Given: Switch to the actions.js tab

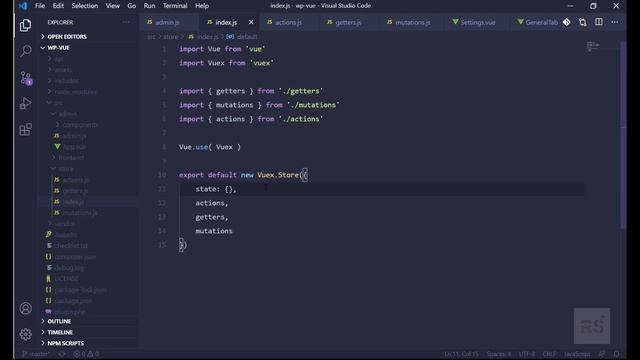Looking at the screenshot, I should pos(288,22).
